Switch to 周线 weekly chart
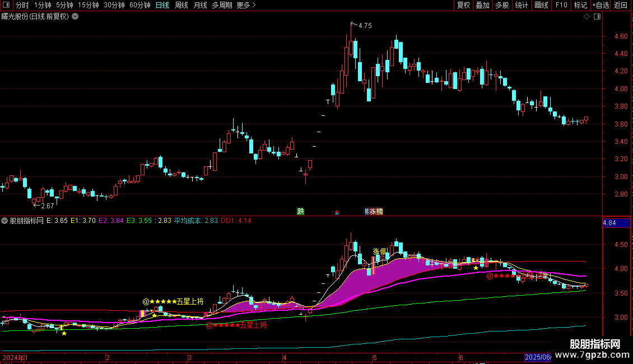The height and width of the screenshot is (364, 633). click(181, 5)
